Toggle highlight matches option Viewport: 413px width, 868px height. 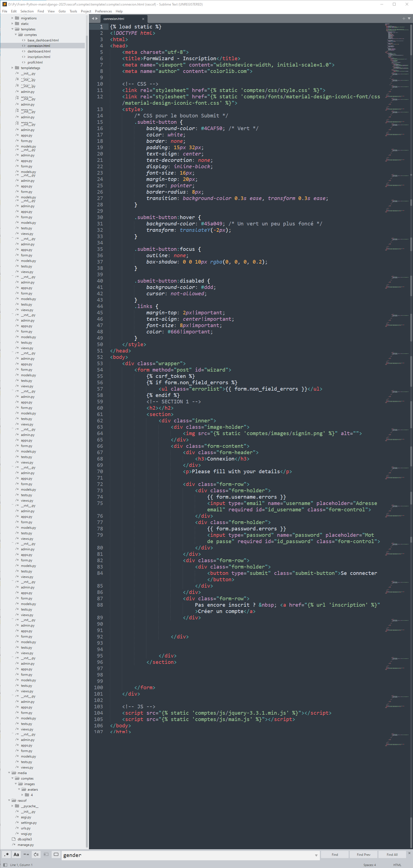click(56, 855)
